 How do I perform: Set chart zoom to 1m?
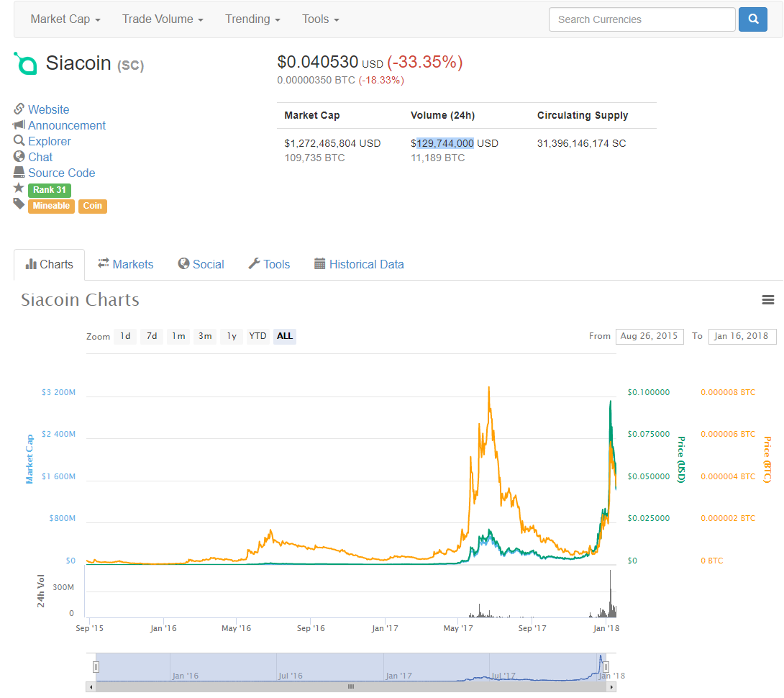tap(178, 336)
